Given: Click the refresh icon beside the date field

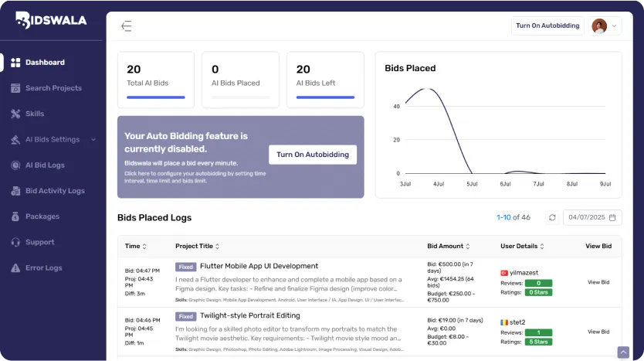Looking at the screenshot, I should click(552, 217).
